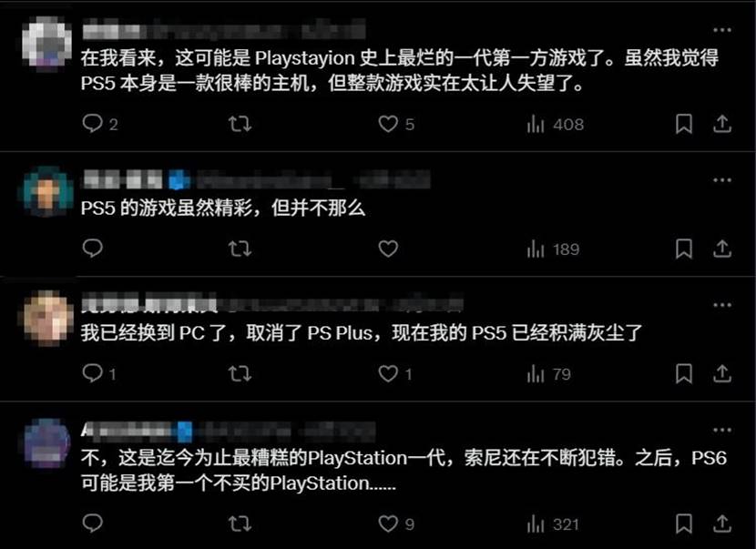
Task: View analytics showing 321 views
Action: click(x=553, y=524)
